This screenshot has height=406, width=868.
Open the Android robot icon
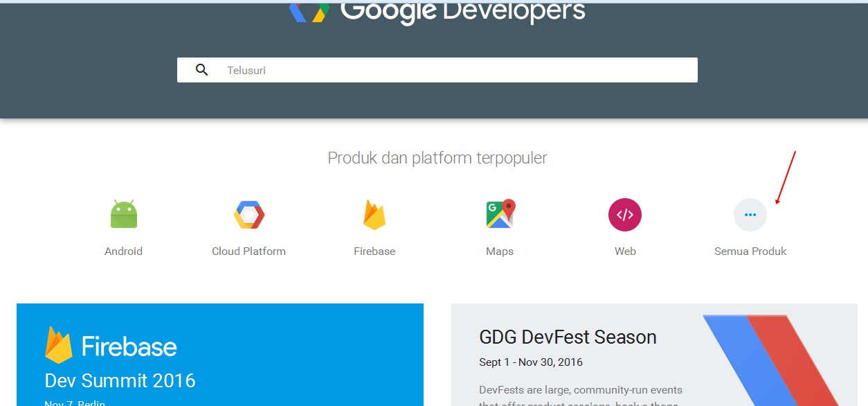124,214
